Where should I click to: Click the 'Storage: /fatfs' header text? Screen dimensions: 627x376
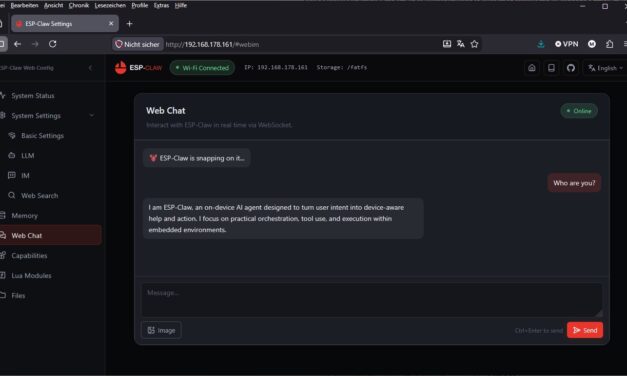pyautogui.click(x=341, y=68)
